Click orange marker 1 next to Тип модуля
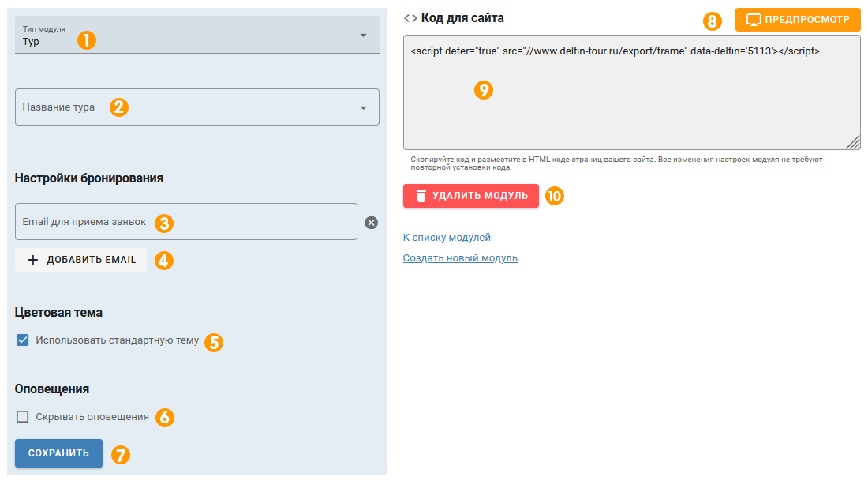This screenshot has width=868, height=492. click(x=86, y=39)
